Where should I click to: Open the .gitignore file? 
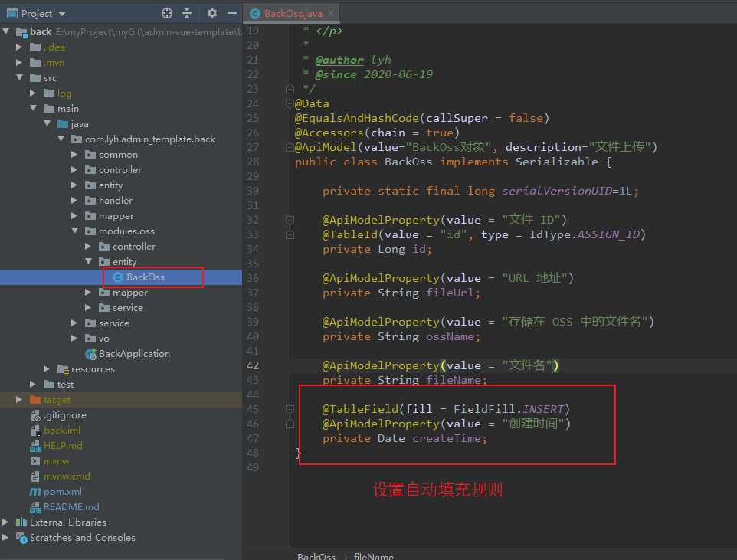coord(65,415)
